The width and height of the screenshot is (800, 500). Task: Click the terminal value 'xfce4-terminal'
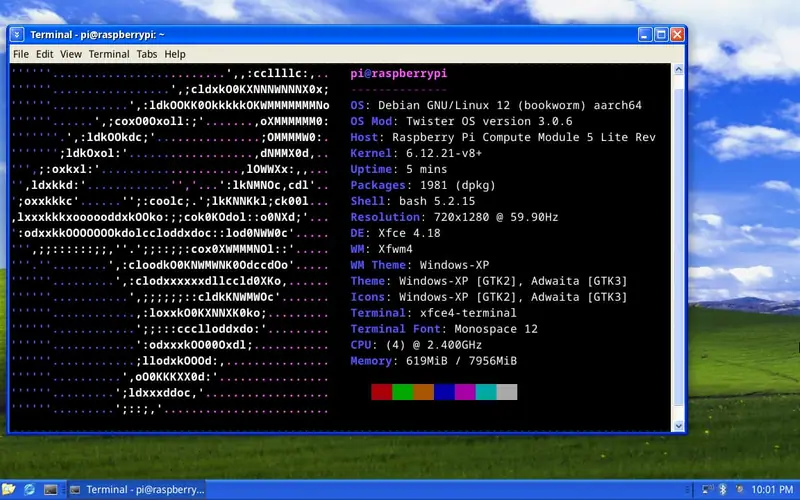468,313
